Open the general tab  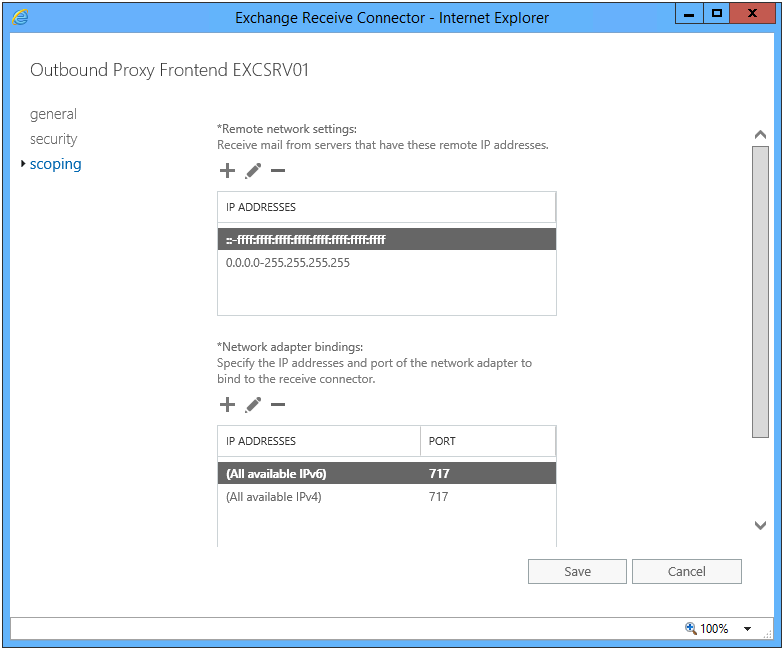pos(53,114)
